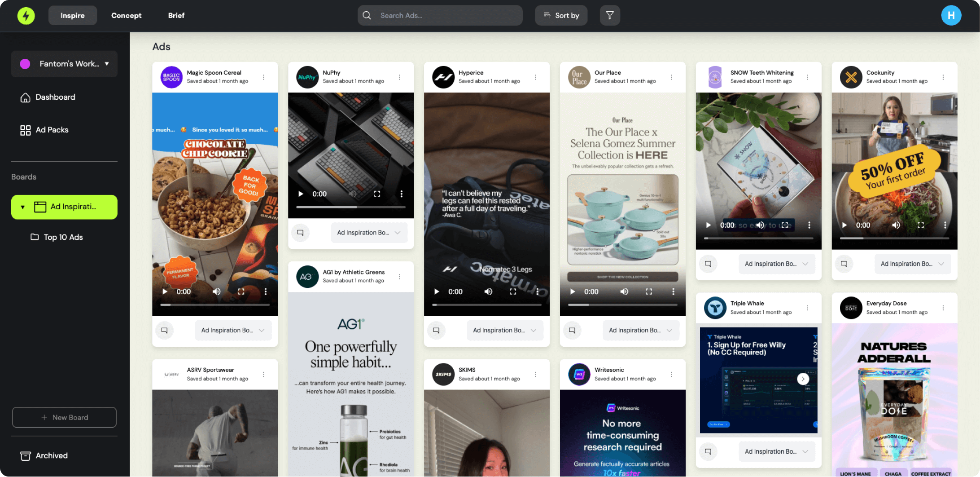Play the Our Place video
The width and height of the screenshot is (980, 477).
click(x=573, y=292)
